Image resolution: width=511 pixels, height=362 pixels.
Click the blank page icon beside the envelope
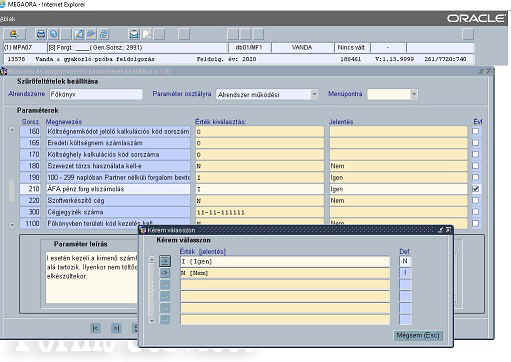click(147, 34)
